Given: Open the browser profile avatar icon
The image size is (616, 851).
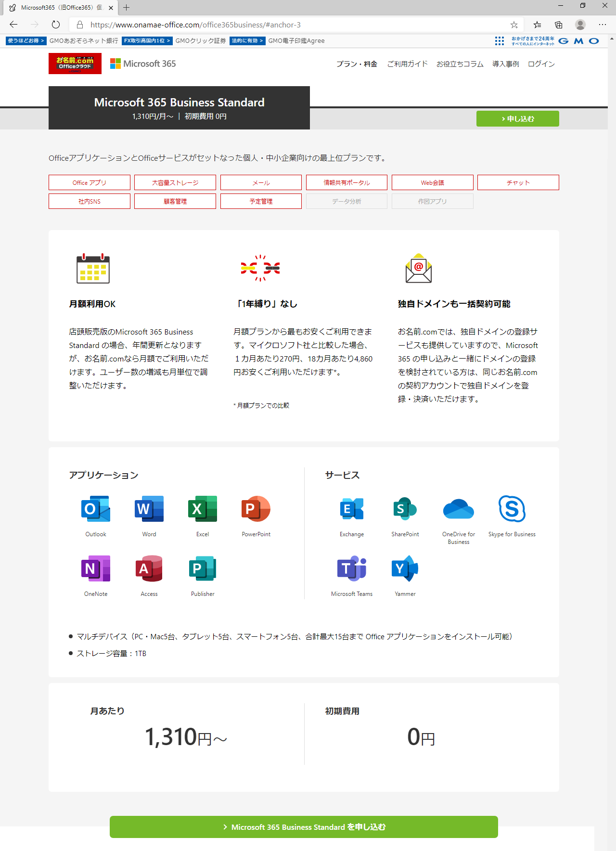Looking at the screenshot, I should pyautogui.click(x=580, y=25).
